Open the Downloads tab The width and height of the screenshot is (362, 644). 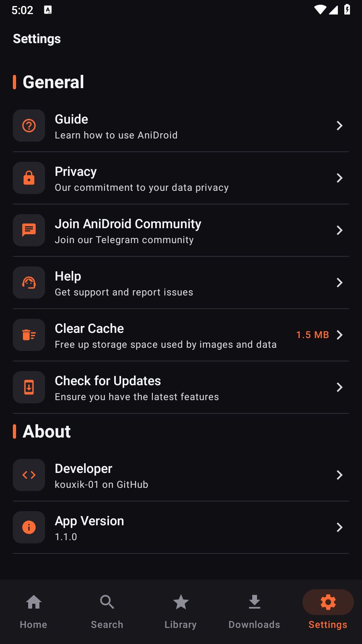tap(254, 612)
